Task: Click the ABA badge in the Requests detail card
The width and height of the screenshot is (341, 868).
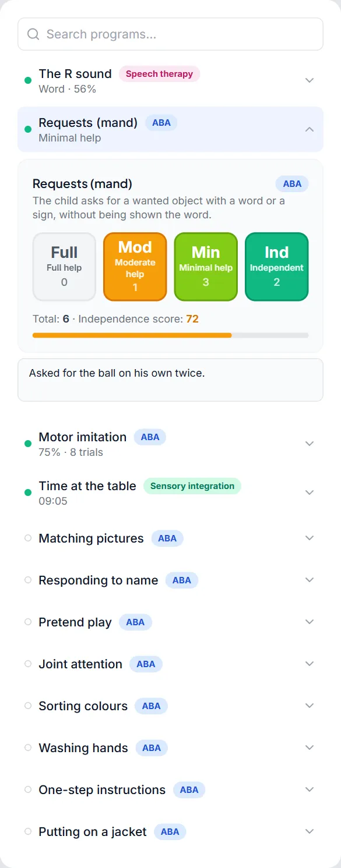Action: (x=292, y=184)
